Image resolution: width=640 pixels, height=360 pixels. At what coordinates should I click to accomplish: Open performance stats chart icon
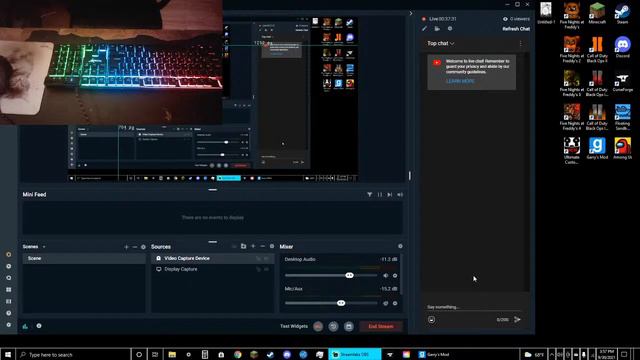25,326
